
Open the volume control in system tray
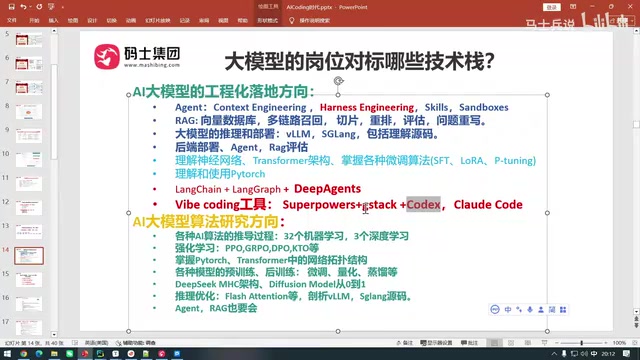tap(584, 354)
